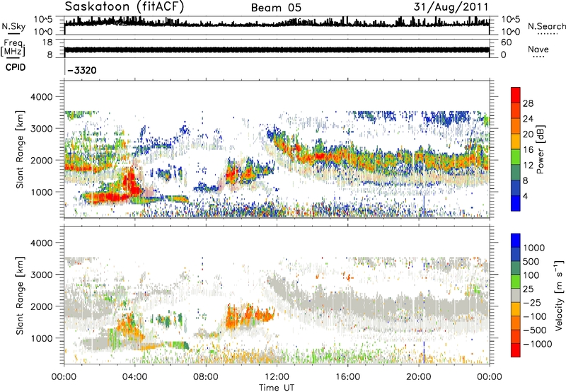Click the date '31/Aug/2011'

451,7
